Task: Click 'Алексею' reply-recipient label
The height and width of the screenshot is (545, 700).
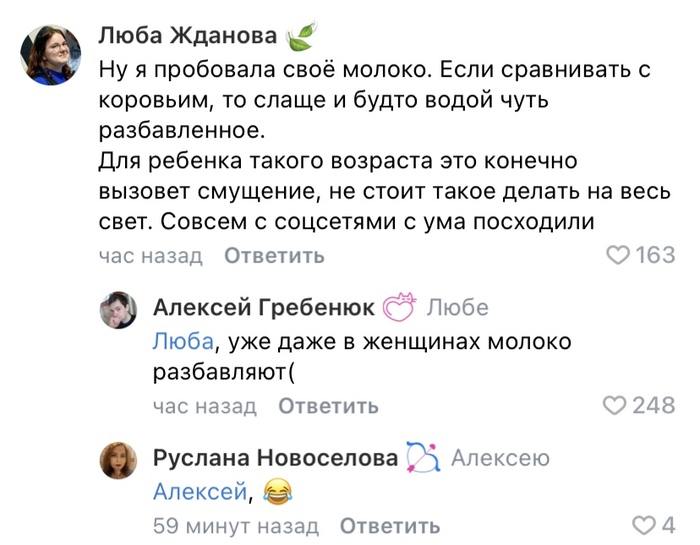Action: click(500, 458)
